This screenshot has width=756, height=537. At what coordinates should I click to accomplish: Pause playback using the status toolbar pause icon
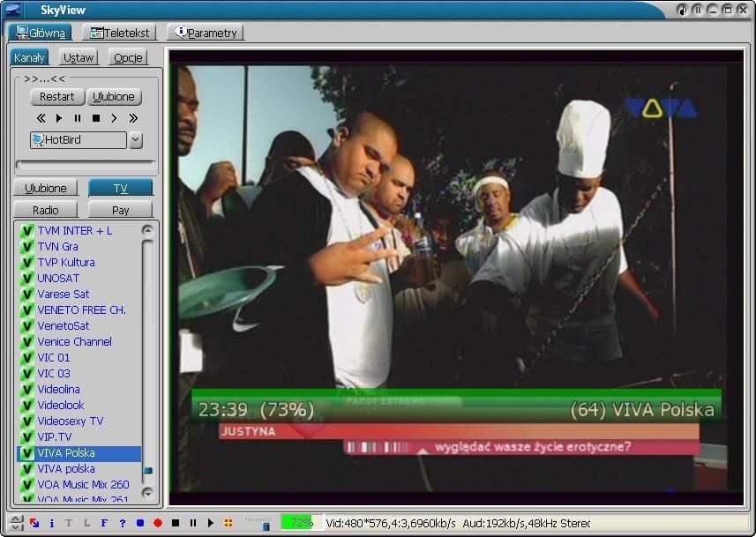[x=193, y=523]
